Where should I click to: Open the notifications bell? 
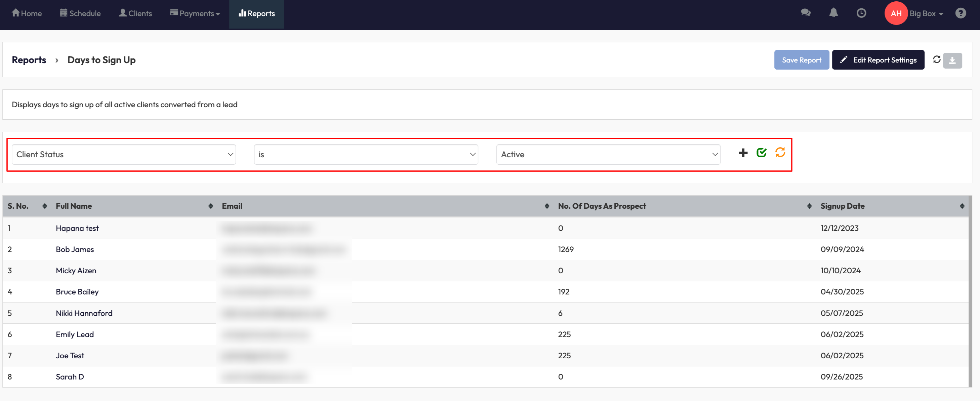click(x=833, y=13)
